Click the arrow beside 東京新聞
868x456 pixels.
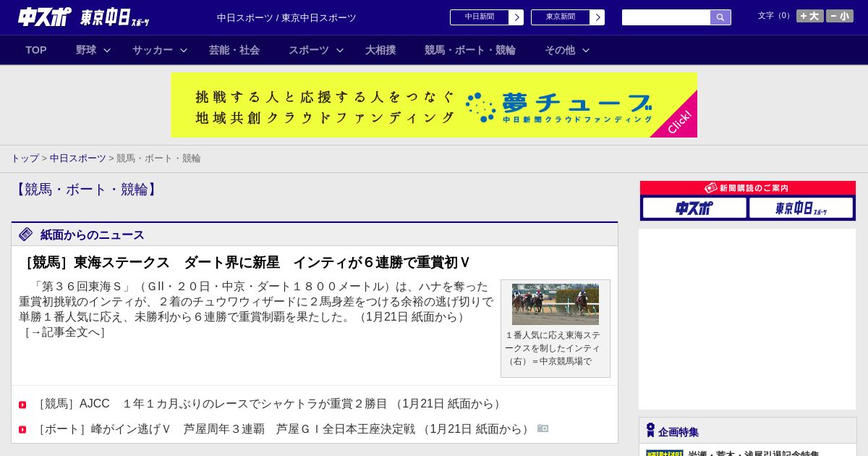point(597,17)
